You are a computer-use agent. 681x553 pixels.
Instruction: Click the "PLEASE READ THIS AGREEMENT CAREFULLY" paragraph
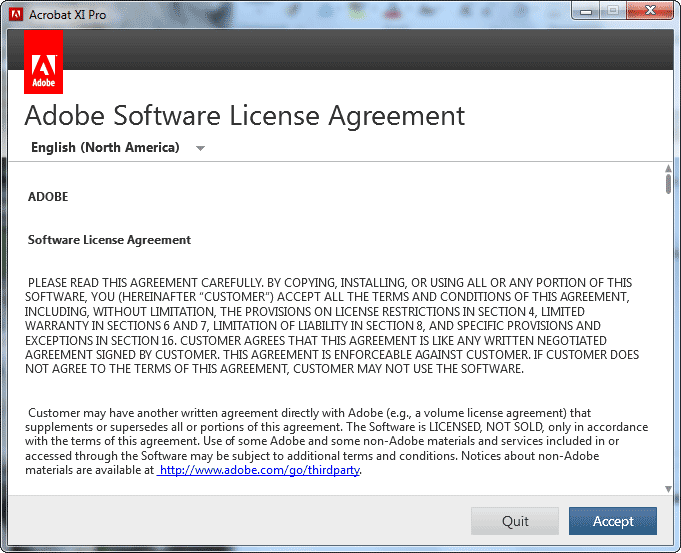[332, 326]
